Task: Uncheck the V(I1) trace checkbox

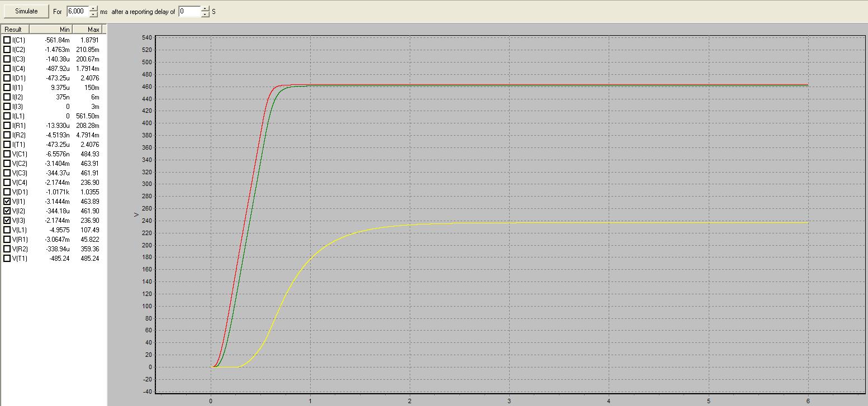Action: (7, 202)
